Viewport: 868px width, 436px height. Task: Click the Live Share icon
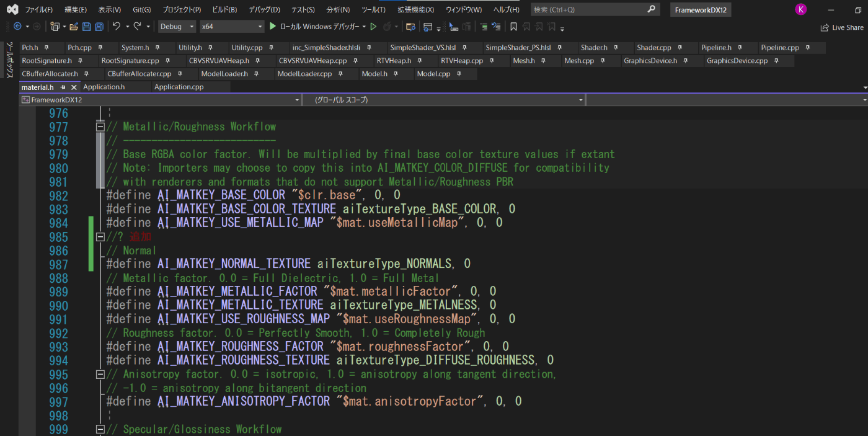pyautogui.click(x=825, y=27)
